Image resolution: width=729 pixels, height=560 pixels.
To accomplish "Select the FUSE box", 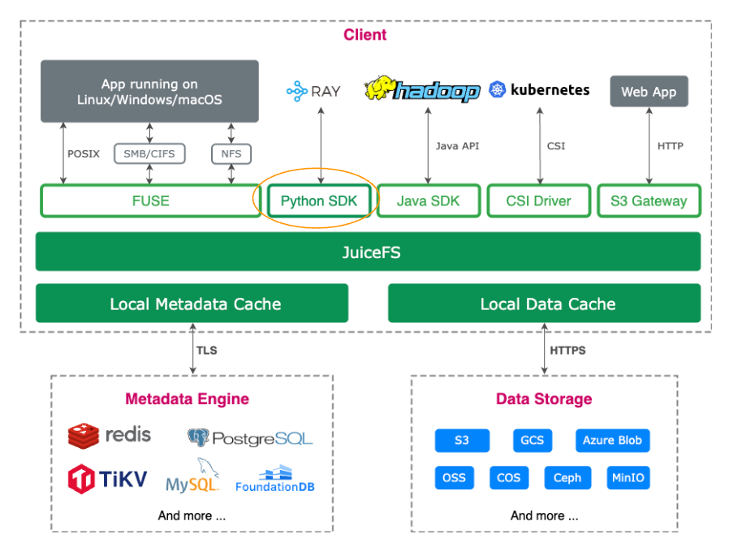I will click(x=151, y=200).
